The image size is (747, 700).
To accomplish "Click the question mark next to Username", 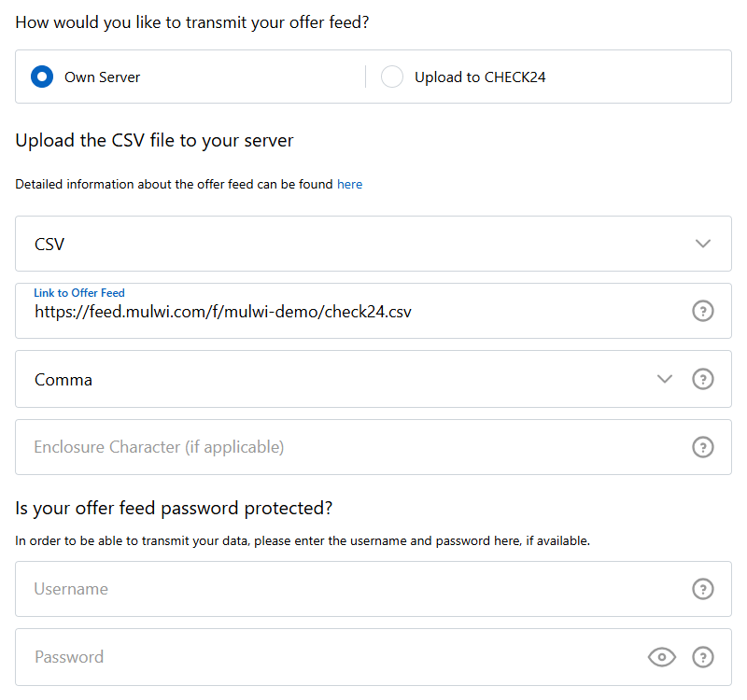I will (x=703, y=589).
